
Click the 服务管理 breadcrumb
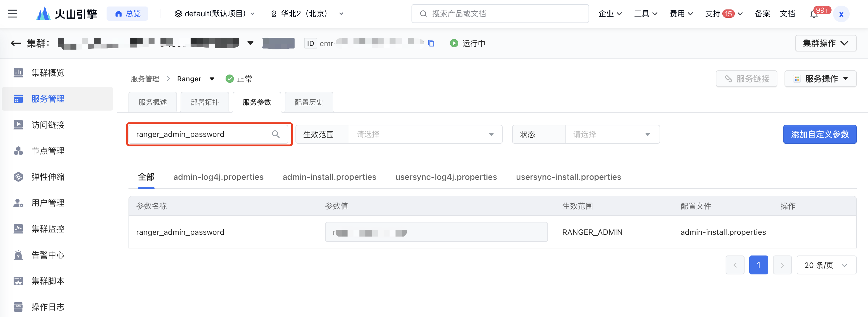click(145, 79)
